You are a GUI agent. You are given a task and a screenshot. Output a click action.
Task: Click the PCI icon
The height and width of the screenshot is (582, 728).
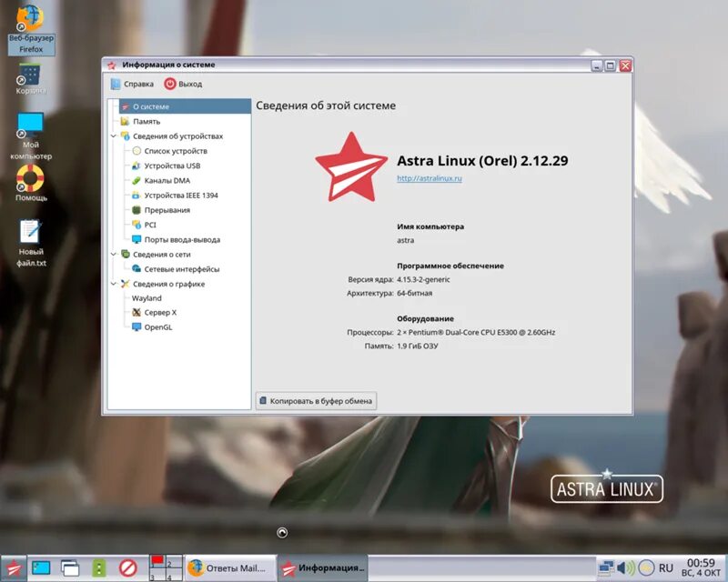(136, 225)
